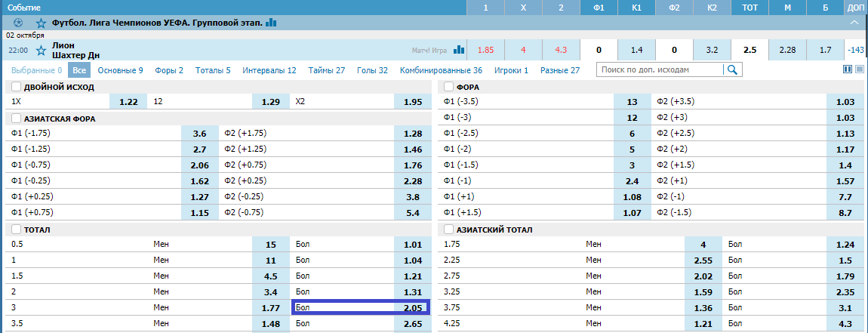
Task: Click the magnifier search icon
Action: (x=732, y=69)
